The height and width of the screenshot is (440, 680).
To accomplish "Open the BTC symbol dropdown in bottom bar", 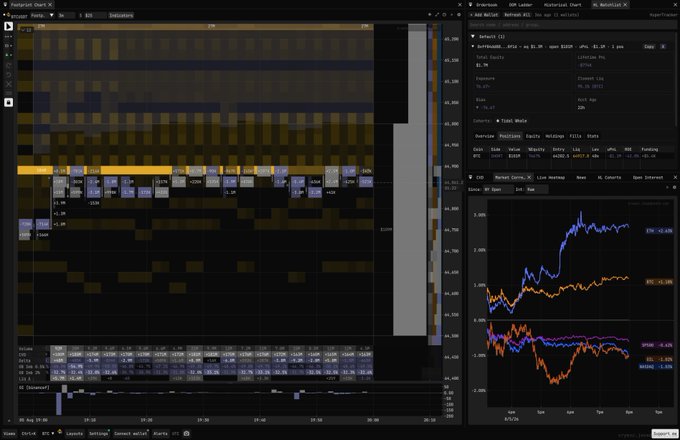I will click(48, 433).
